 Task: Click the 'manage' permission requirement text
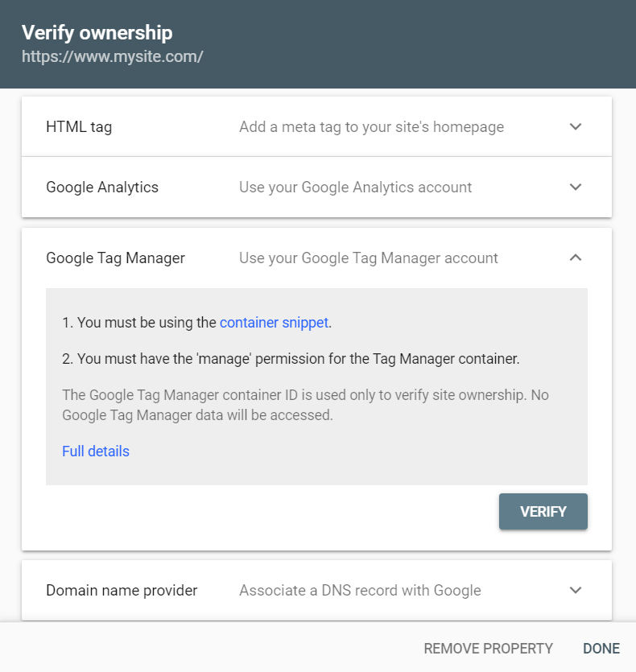coord(291,359)
